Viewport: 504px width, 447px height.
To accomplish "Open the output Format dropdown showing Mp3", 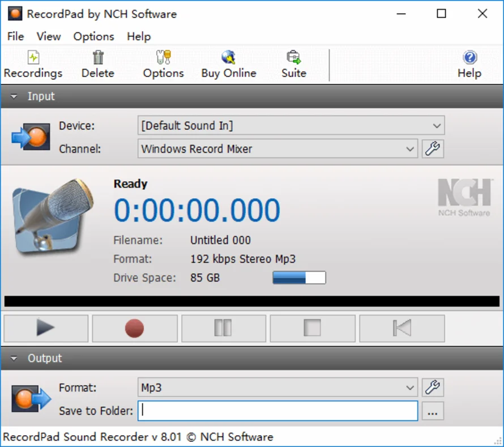I will coord(277,388).
